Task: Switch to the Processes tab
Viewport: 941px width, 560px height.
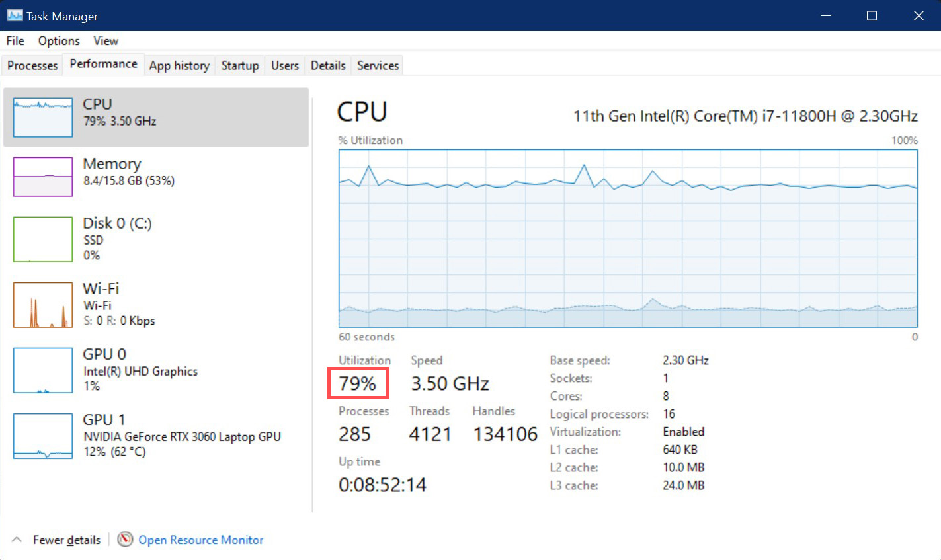Action: click(31, 65)
